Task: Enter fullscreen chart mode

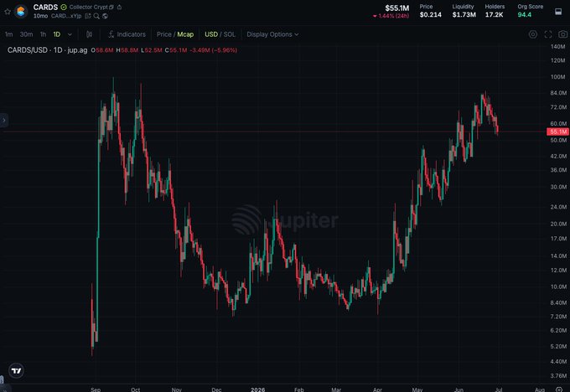Action: [548, 34]
